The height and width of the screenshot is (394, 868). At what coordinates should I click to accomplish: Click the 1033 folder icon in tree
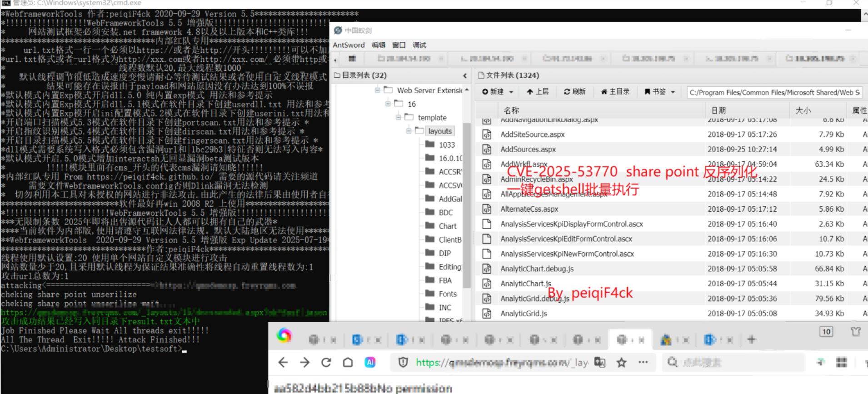tap(430, 145)
